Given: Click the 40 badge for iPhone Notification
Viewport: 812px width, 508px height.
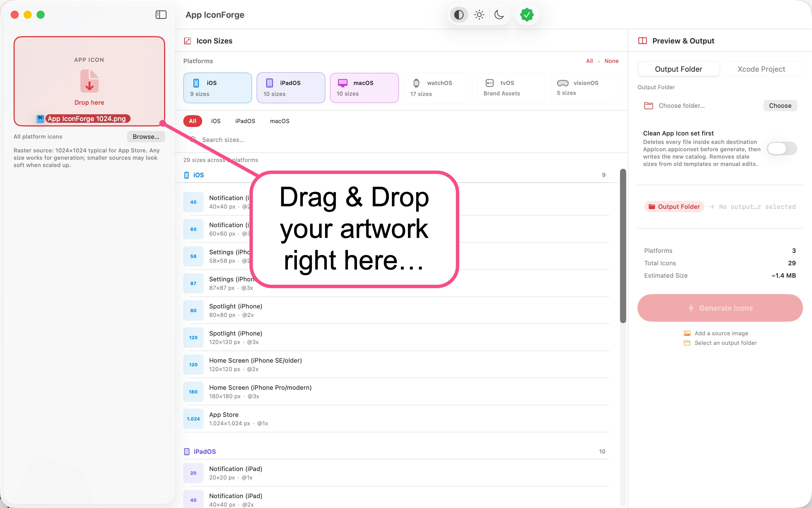Looking at the screenshot, I should pos(193,202).
